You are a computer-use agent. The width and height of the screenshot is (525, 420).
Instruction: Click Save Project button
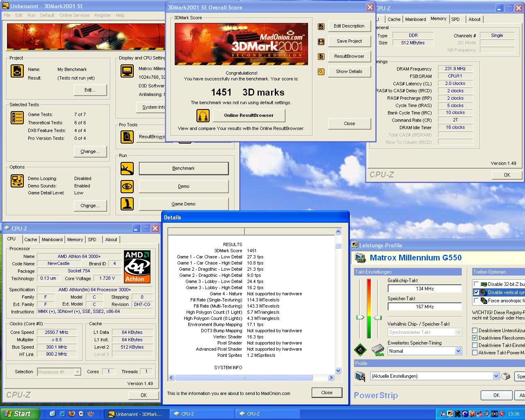coord(349,41)
